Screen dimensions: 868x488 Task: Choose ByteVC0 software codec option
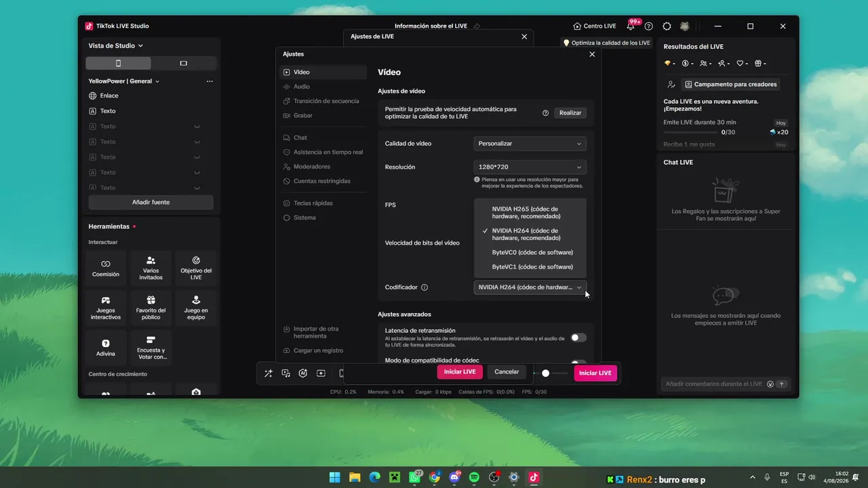point(530,252)
